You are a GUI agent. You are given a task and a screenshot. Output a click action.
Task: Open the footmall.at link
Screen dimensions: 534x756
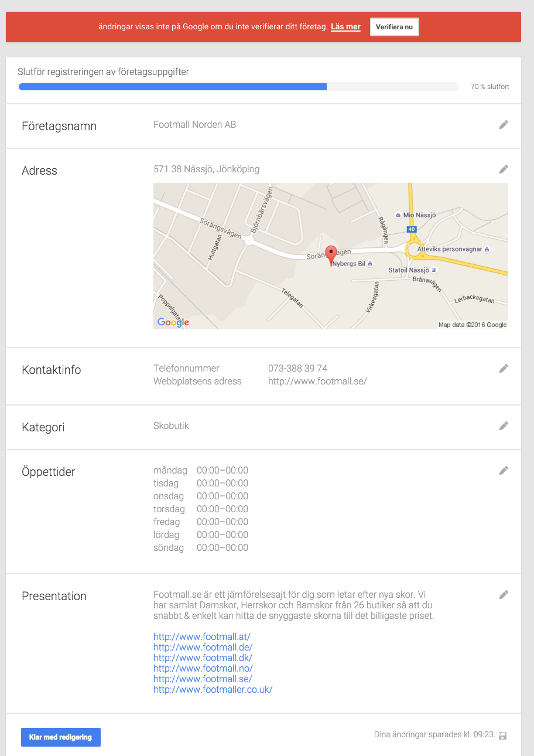pos(202,636)
